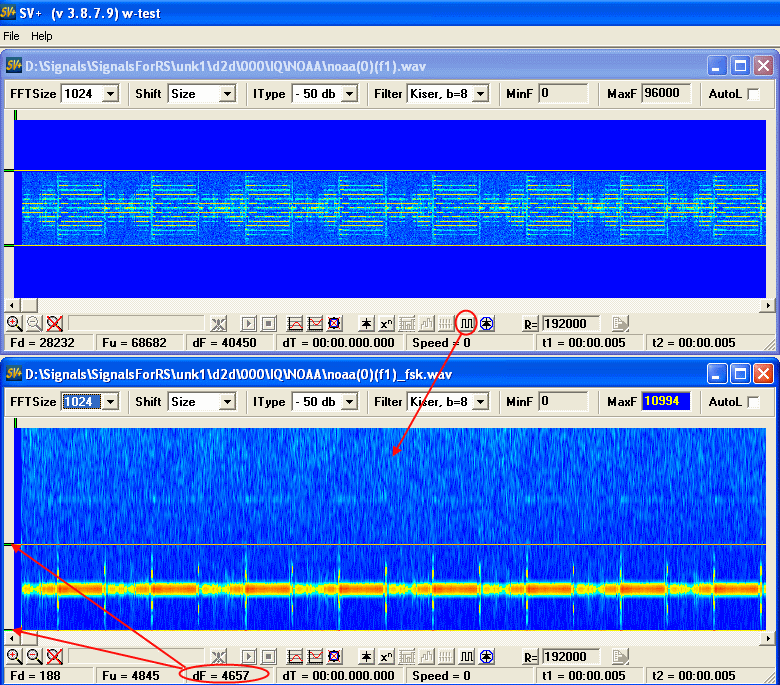The width and height of the screenshot is (780, 685).
Task: Click the x-power-n icon in the top window
Action: [387, 323]
